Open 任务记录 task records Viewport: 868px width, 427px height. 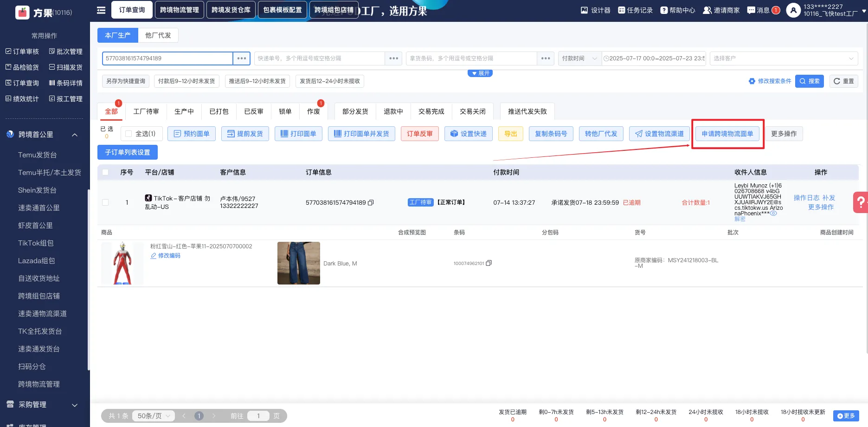point(622,10)
